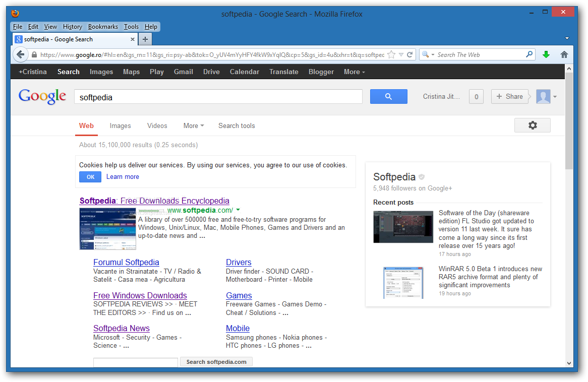Click the search bar magnifier glass icon

(529, 54)
